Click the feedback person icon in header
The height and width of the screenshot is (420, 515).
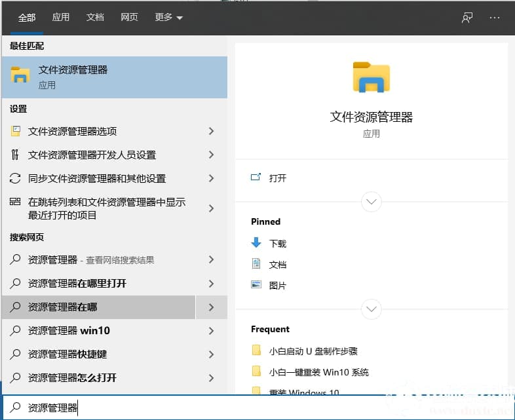pos(467,18)
